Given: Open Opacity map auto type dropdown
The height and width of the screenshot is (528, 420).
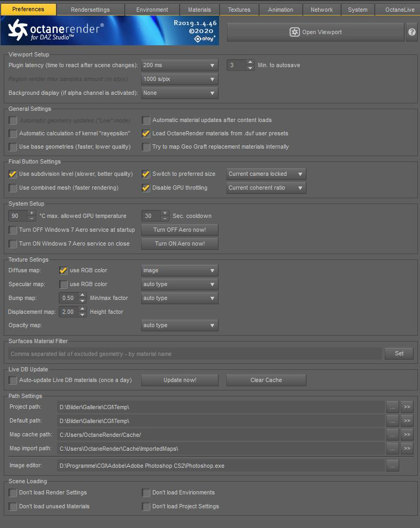Looking at the screenshot, I should pos(180,326).
